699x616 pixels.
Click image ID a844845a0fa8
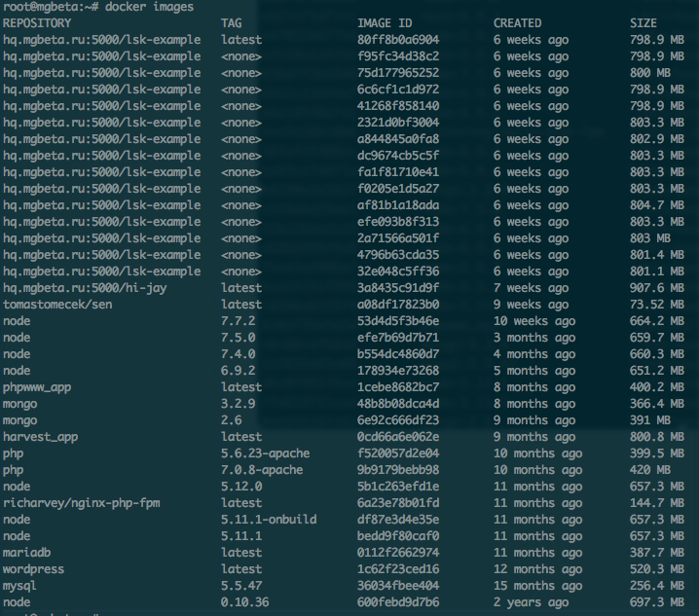pyautogui.click(x=398, y=139)
